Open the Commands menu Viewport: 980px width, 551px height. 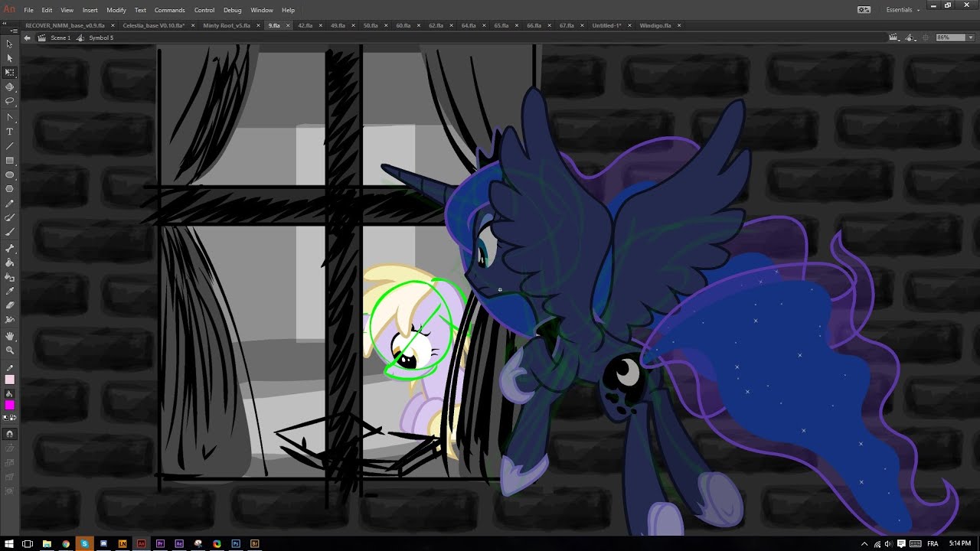(169, 10)
